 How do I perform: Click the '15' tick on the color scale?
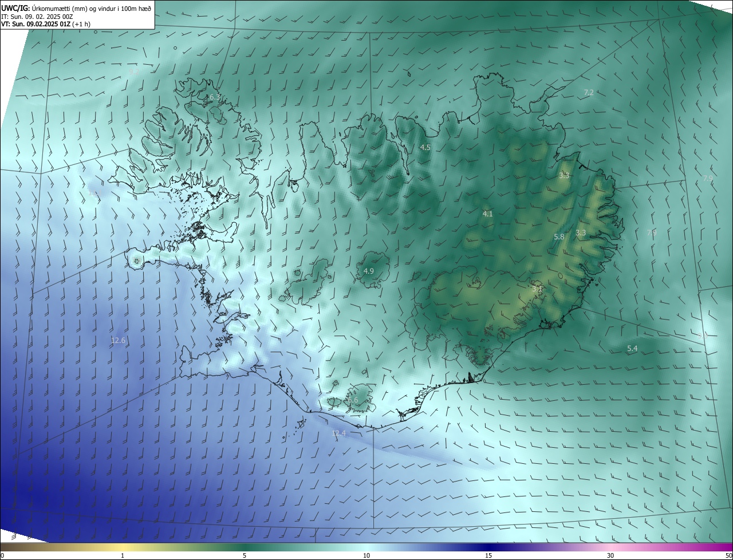pyautogui.click(x=488, y=555)
